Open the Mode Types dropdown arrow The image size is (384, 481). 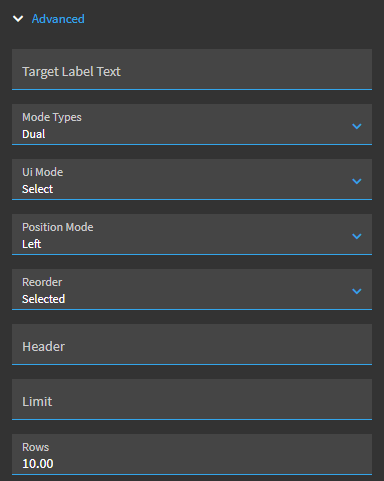357,126
